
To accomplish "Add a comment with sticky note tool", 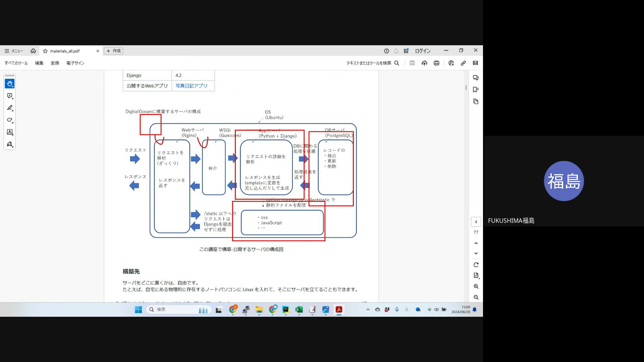I will tap(10, 96).
